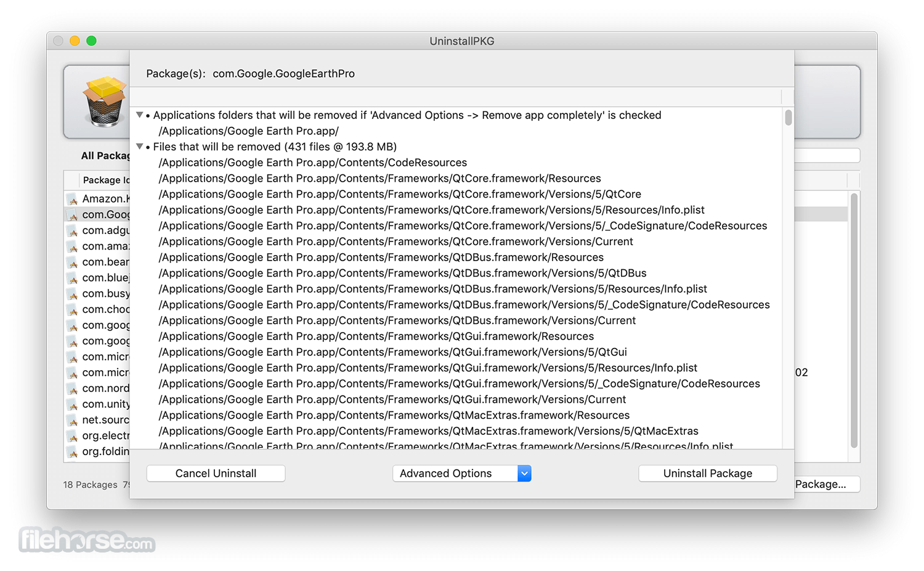The width and height of the screenshot is (924, 571).
Task: Select the QtDBus.framework/Resources path
Action: 381,257
